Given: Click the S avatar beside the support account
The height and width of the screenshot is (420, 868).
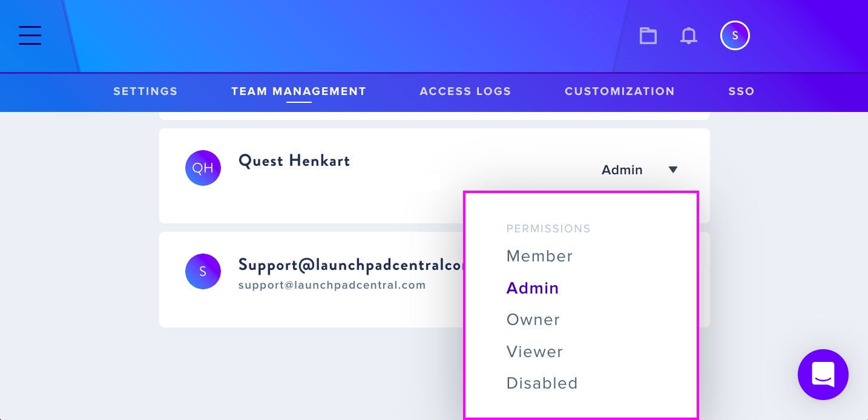Looking at the screenshot, I should (203, 271).
